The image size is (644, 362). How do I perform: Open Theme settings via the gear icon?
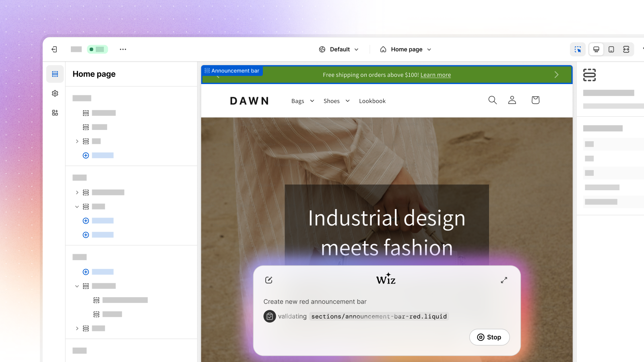[x=55, y=93]
